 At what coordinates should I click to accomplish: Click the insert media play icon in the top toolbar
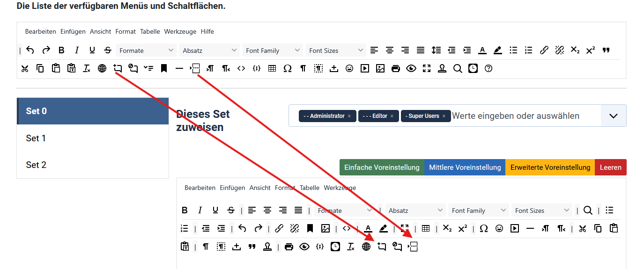pos(365,68)
